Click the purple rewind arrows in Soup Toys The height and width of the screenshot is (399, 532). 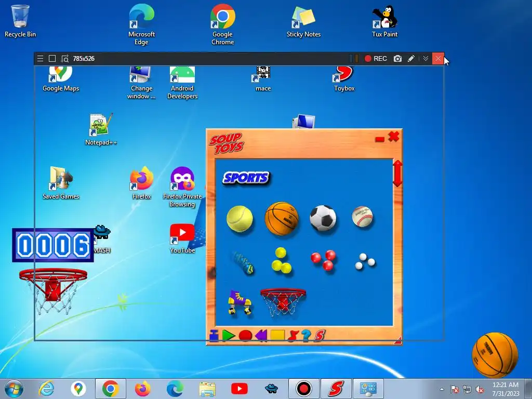261,336
